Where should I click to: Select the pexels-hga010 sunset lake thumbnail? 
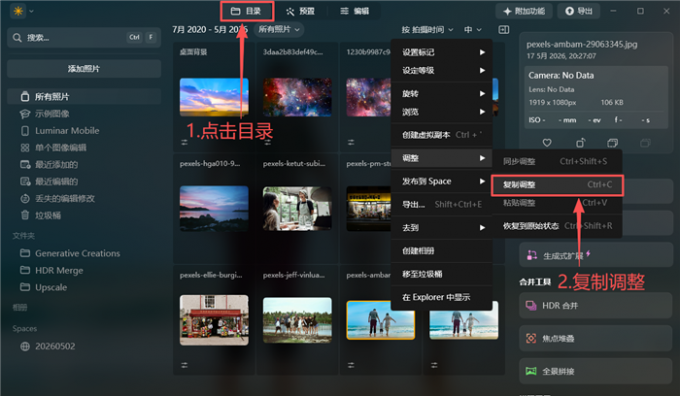pyautogui.click(x=214, y=208)
